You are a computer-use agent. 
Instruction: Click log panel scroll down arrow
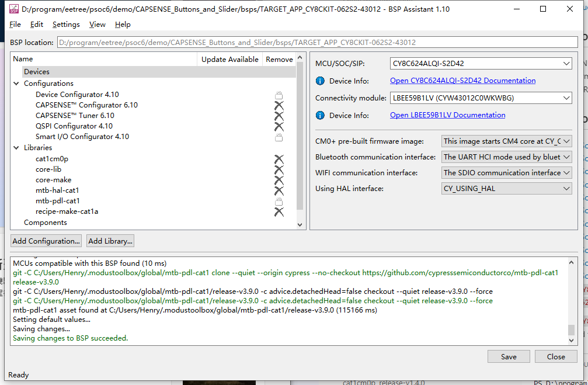[571, 341]
